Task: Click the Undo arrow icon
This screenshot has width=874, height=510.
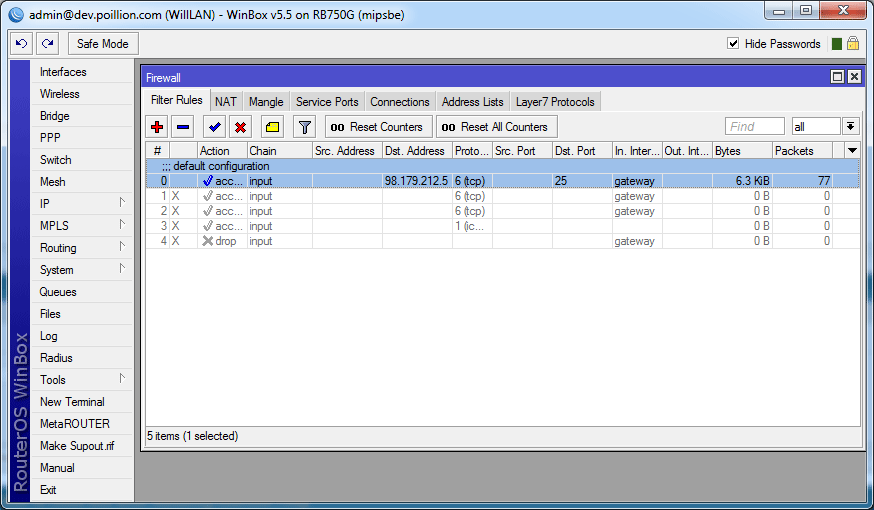Action: (x=21, y=43)
